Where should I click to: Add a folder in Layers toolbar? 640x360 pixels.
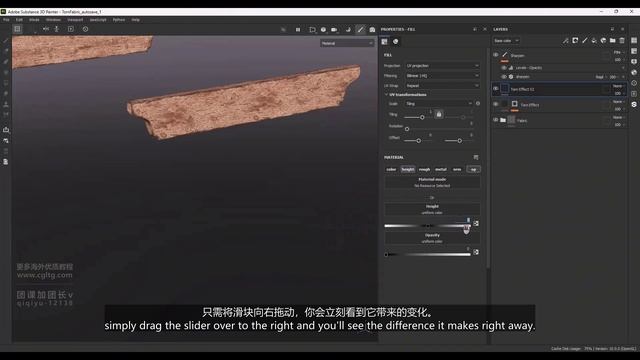[613, 40]
